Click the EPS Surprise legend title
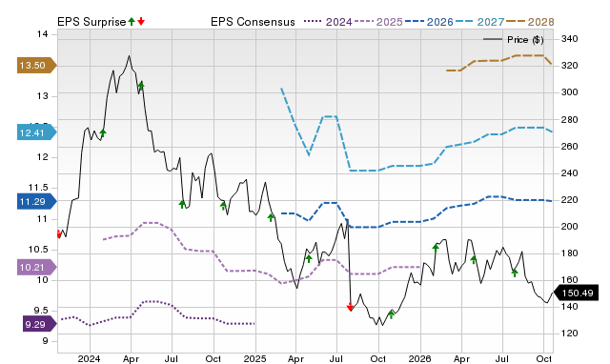Viewport: 610px width, 364px height. tap(91, 22)
